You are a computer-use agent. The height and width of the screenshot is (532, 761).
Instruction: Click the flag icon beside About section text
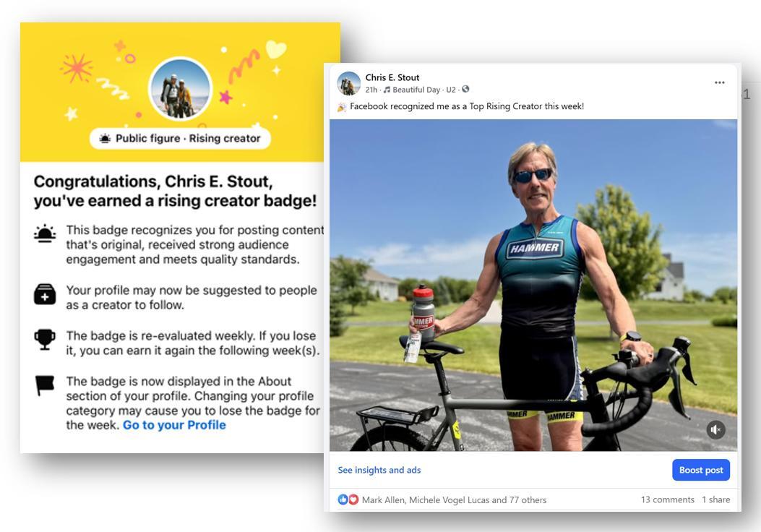[45, 386]
